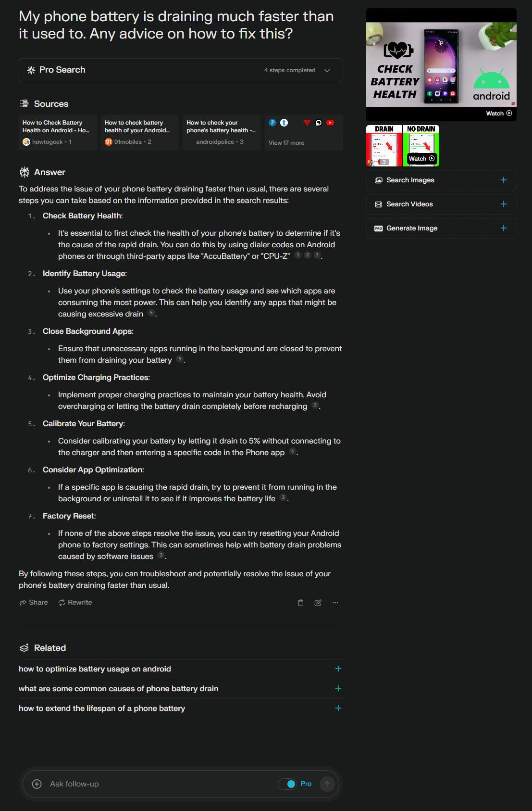The width and height of the screenshot is (532, 811).
Task: Click the Ask follow-up input field
Action: tap(159, 784)
